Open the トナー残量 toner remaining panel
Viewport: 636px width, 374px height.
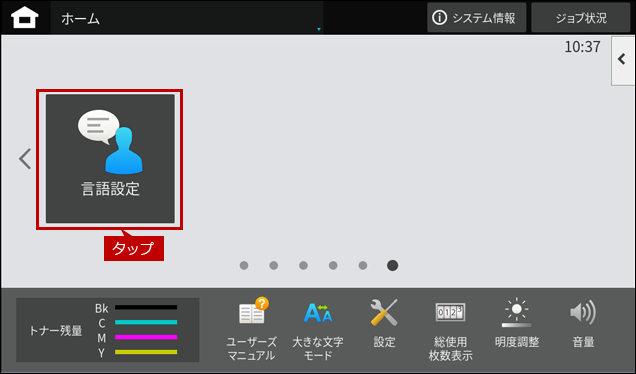pyautogui.click(x=107, y=330)
